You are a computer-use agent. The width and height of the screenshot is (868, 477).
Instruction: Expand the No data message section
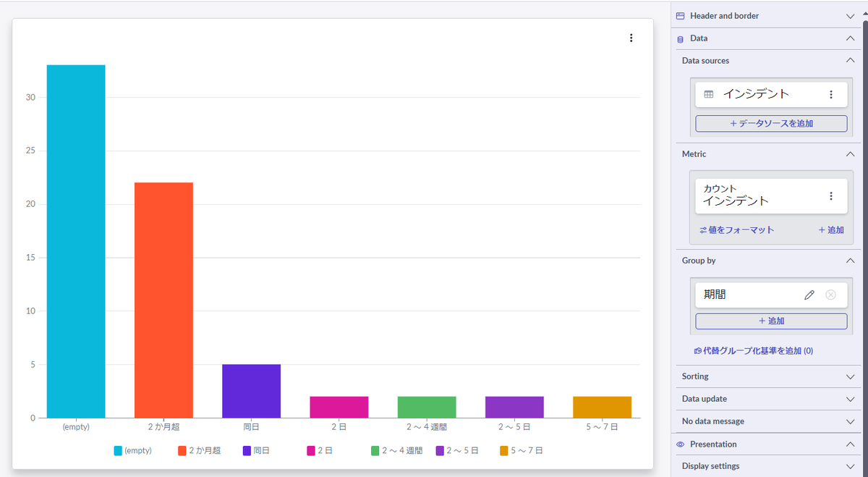pos(851,421)
